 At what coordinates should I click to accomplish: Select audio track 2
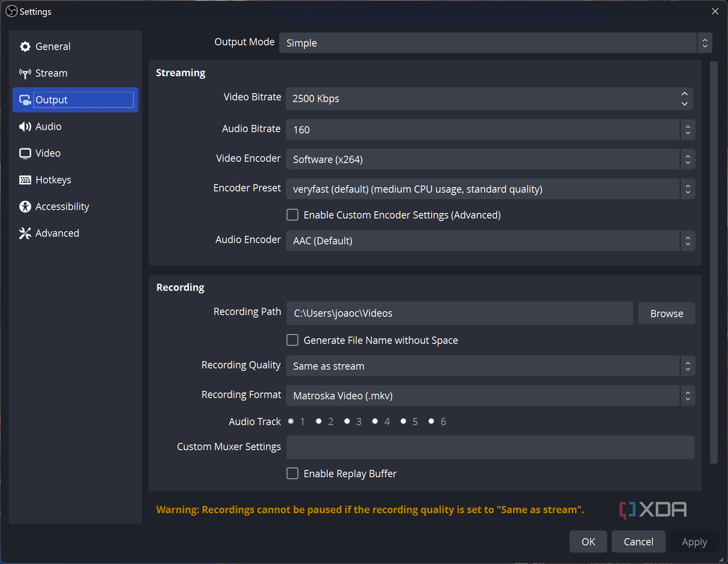click(319, 422)
